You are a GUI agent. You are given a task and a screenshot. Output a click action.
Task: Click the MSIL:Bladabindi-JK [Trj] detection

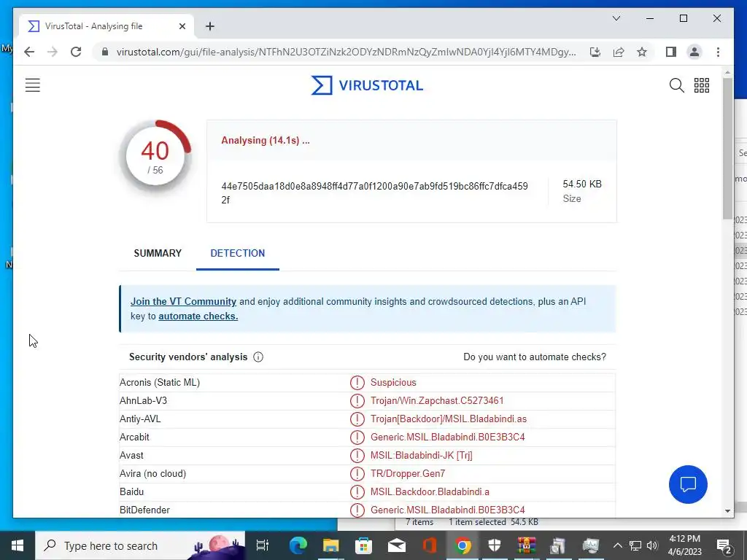click(x=422, y=455)
